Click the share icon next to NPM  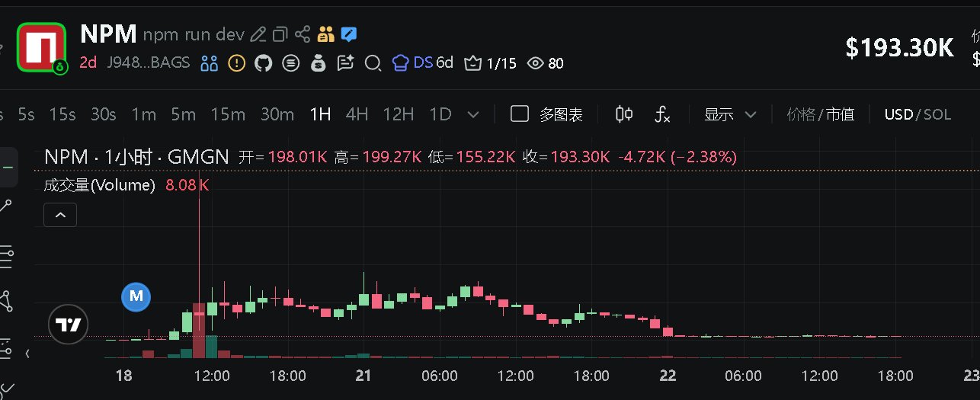(x=303, y=34)
